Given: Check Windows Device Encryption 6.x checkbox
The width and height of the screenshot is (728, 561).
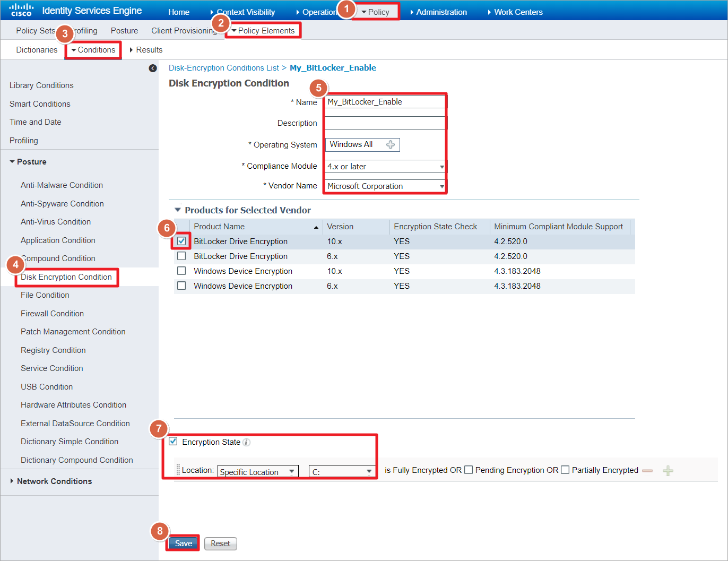Looking at the screenshot, I should click(181, 286).
